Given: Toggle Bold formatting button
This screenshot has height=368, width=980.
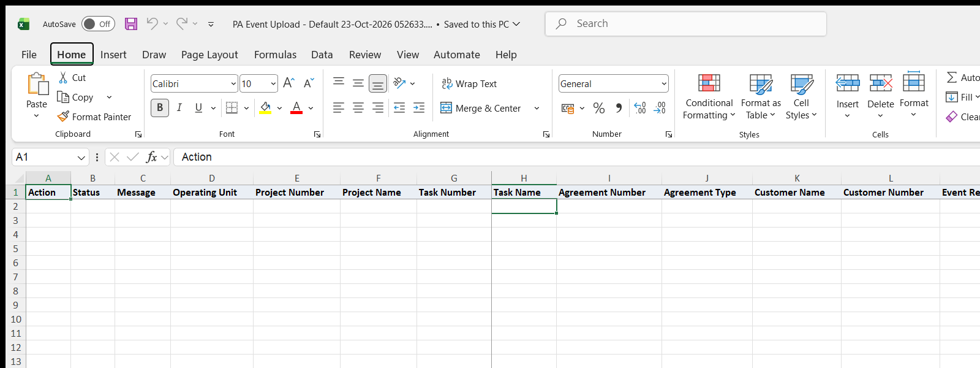Looking at the screenshot, I should pos(160,108).
